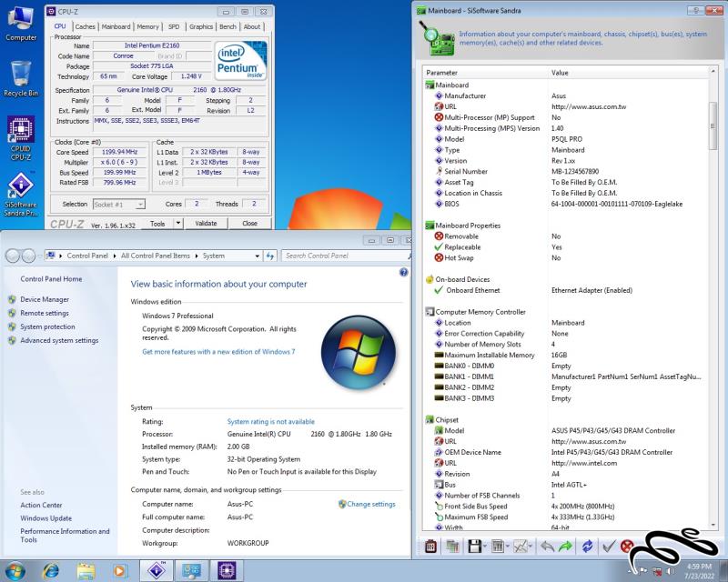This screenshot has height=582, width=728.
Task: Open the SPD tab in CPU-Z
Action: (x=174, y=26)
